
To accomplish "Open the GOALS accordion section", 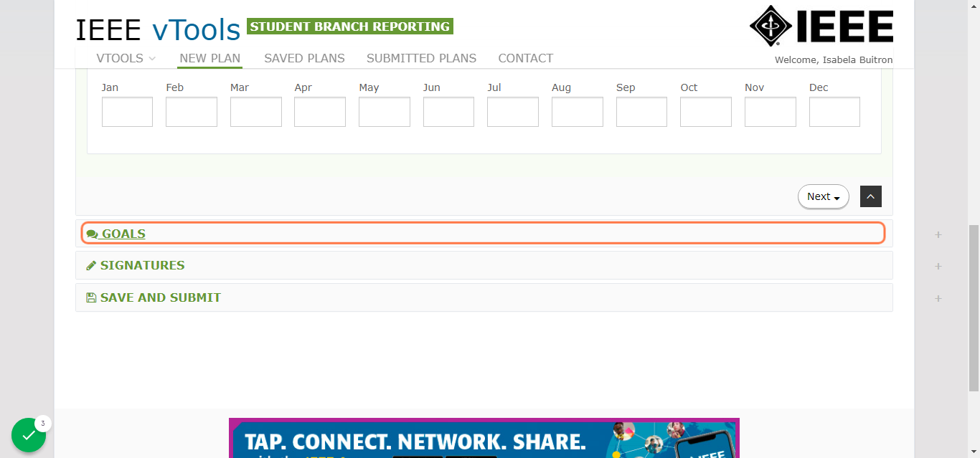I will [484, 233].
